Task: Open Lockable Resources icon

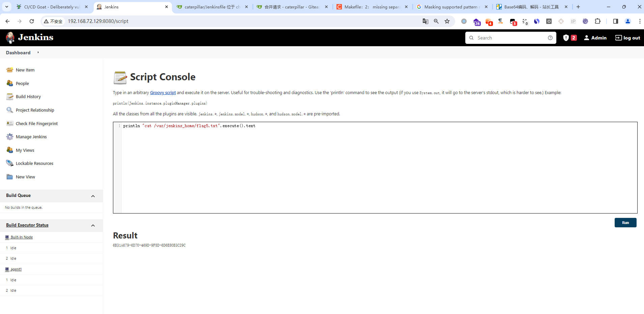Action: click(10, 163)
